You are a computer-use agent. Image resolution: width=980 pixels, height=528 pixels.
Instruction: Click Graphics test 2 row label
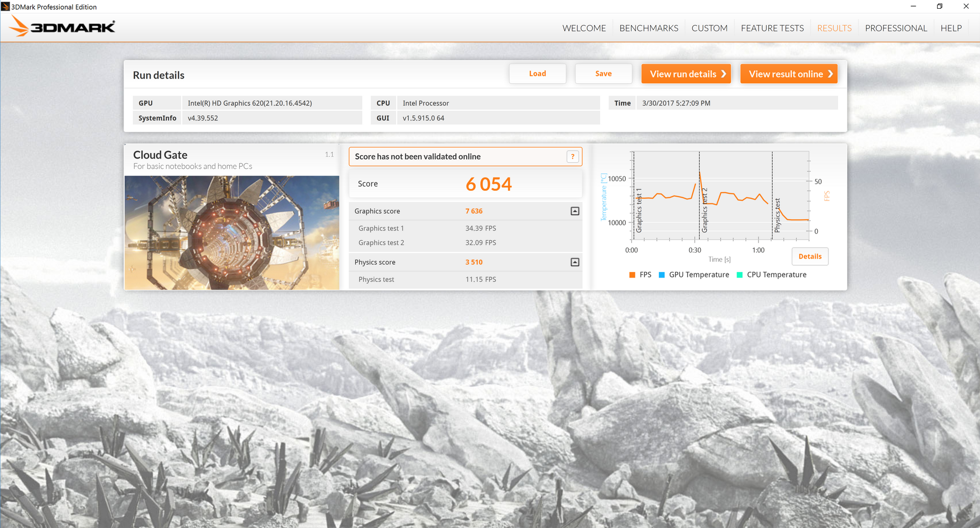point(381,243)
